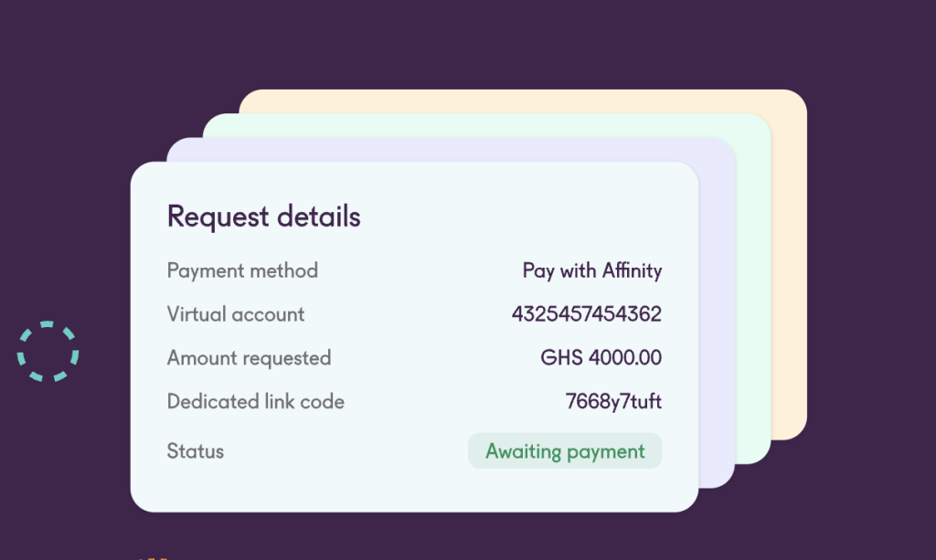Select the lavender card behind the front card
Image resolution: width=936 pixels, height=560 pixels.
click(x=718, y=320)
